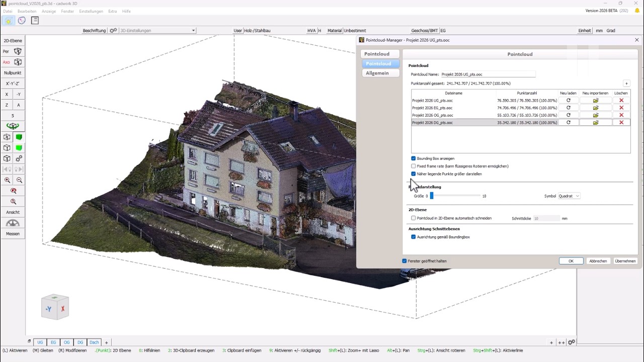Select the Per perspective view button
This screenshot has height=362, width=644.
[x=12, y=51]
